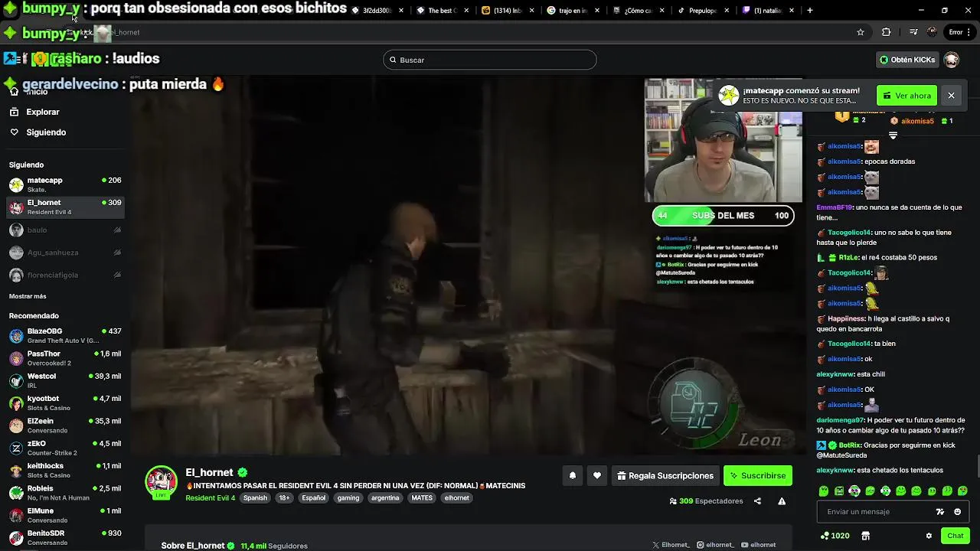This screenshot has width=980, height=551.
Task: Open browser media control icon
Action: click(x=913, y=32)
